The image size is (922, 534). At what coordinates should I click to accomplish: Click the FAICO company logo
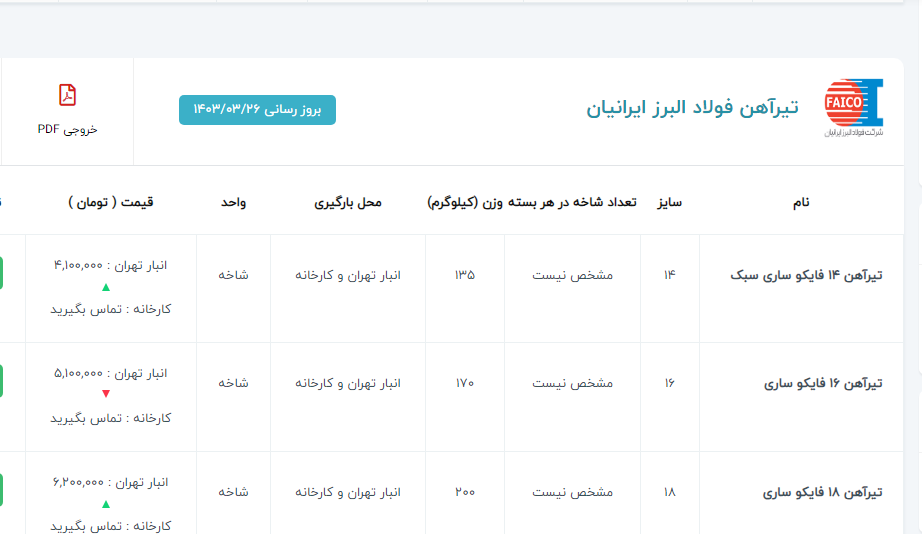[x=853, y=108]
